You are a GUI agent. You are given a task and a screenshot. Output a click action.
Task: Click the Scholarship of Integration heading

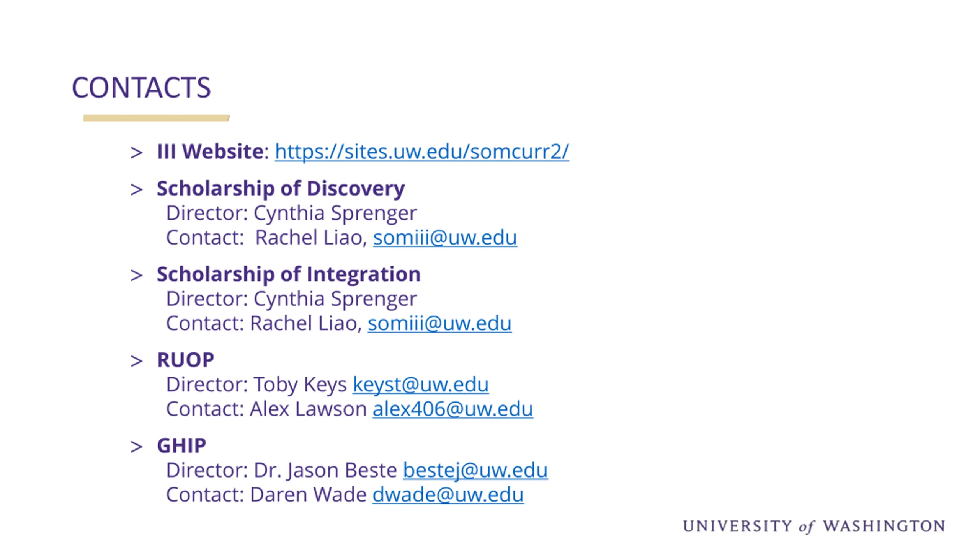point(289,274)
